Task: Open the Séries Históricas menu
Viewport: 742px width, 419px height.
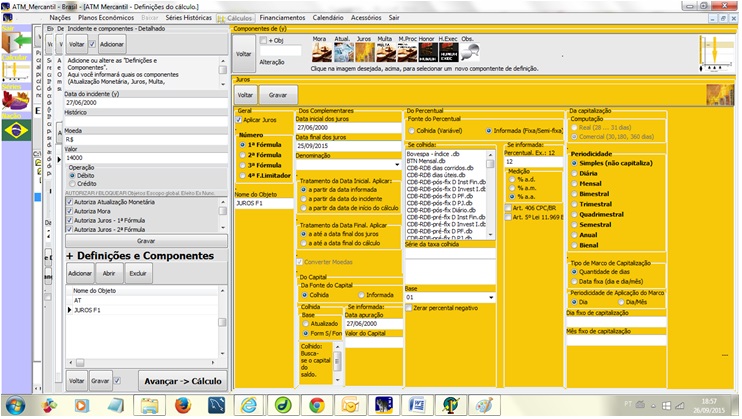Action: 190,18
